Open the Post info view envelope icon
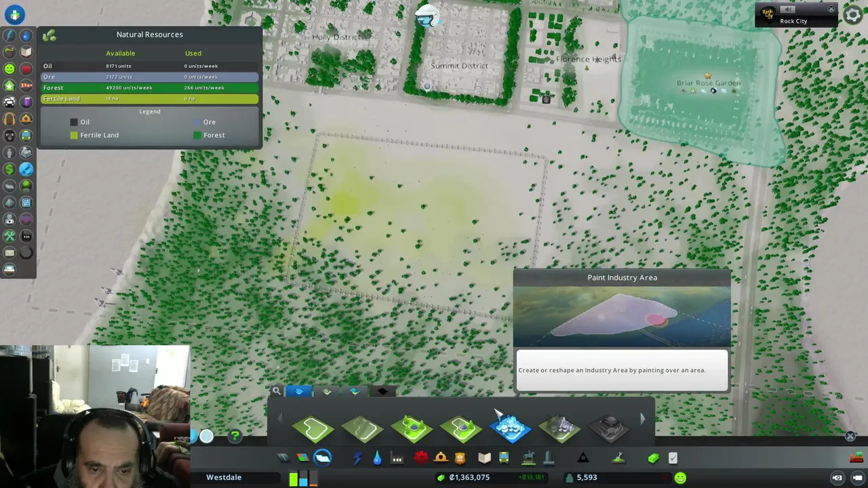This screenshot has height=488, width=868. (9, 252)
